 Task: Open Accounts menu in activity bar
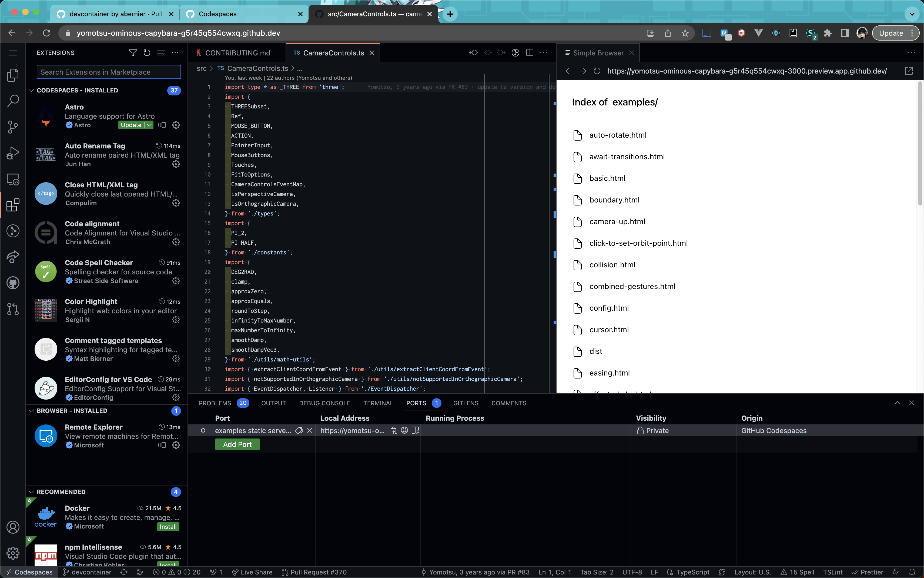click(x=13, y=527)
